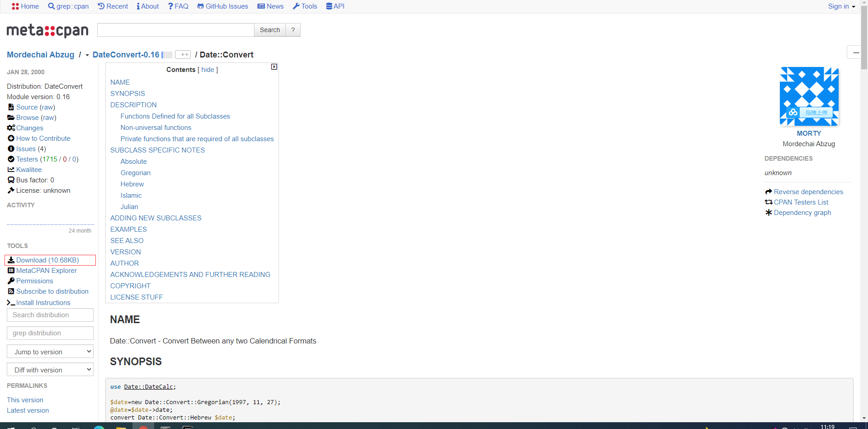Open DateConvert-0.16 release link
This screenshot has height=429, width=868.
126,55
